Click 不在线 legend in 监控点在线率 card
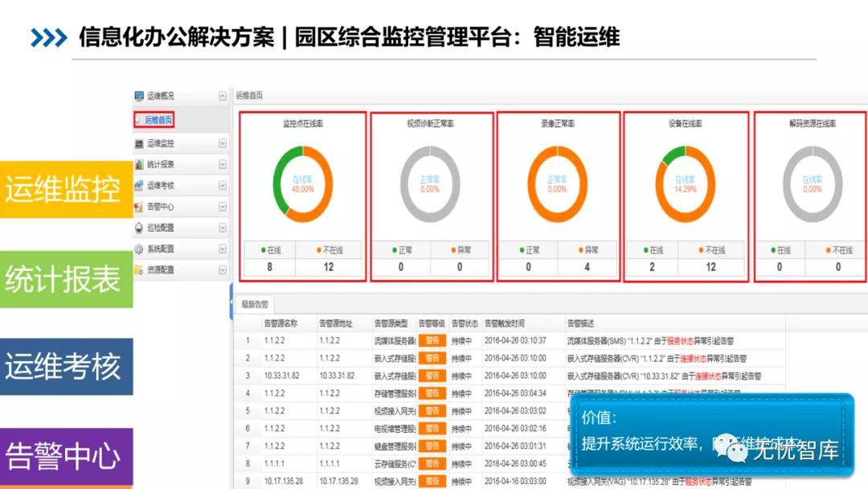Image resolution: width=868 pixels, height=489 pixels. 330,250
